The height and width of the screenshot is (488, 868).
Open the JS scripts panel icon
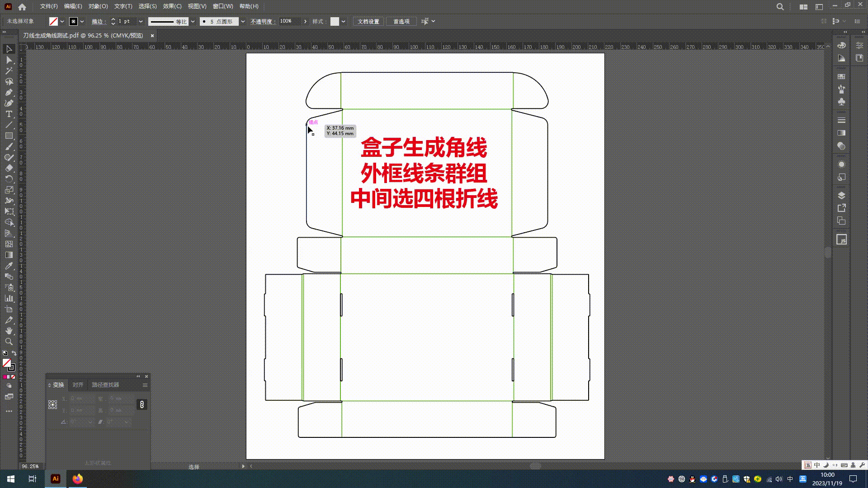(841, 239)
